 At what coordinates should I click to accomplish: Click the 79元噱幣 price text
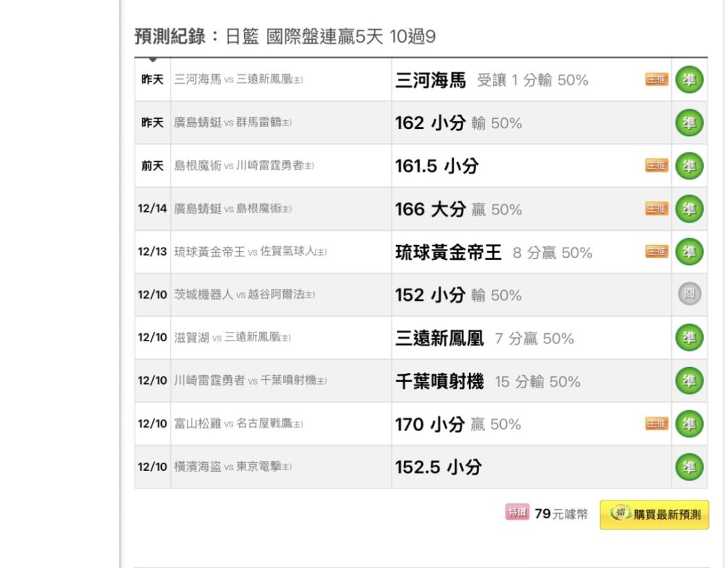pos(561,514)
